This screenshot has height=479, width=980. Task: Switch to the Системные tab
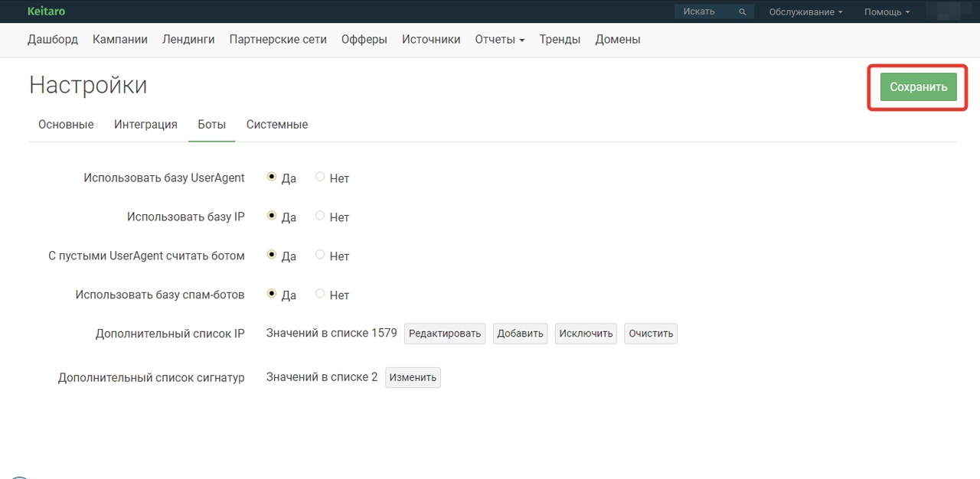(277, 125)
